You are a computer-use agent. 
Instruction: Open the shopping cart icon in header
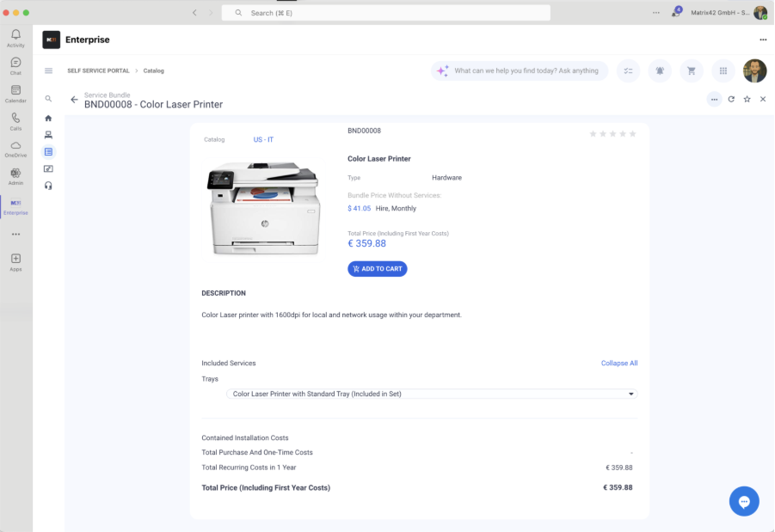coord(691,71)
